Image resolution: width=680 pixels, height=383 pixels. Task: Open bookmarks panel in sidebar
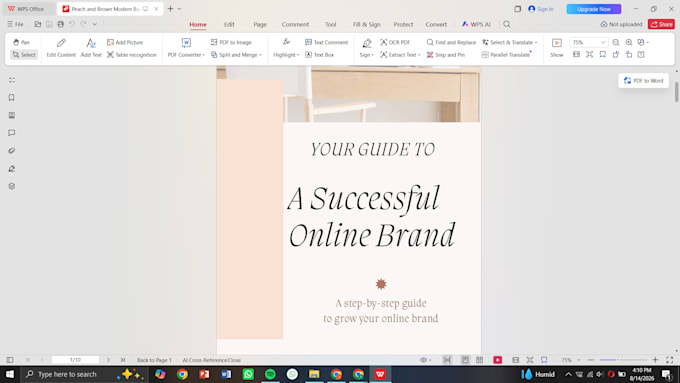point(12,98)
